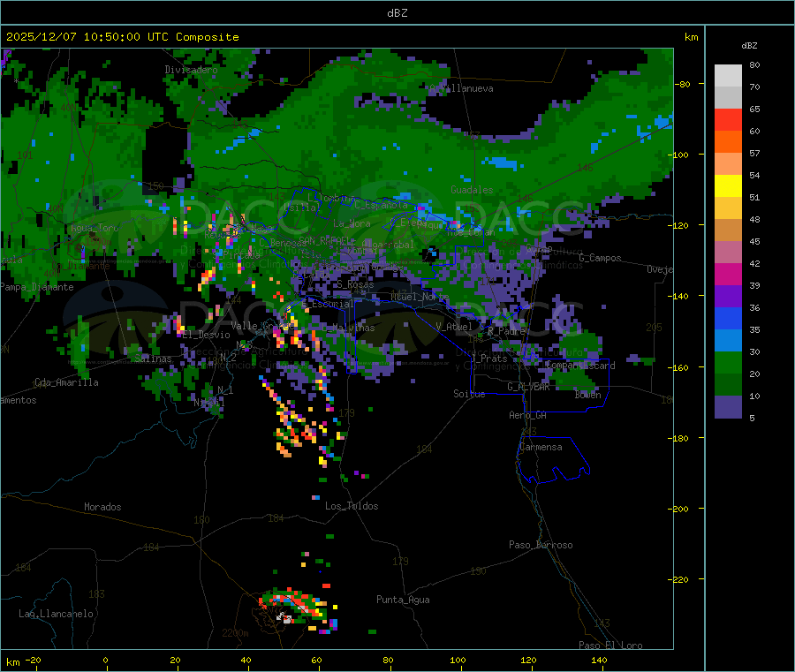The height and width of the screenshot is (672, 795).
Task: Pick the orange 57–60 dBZ legend swatch
Action: point(728,142)
